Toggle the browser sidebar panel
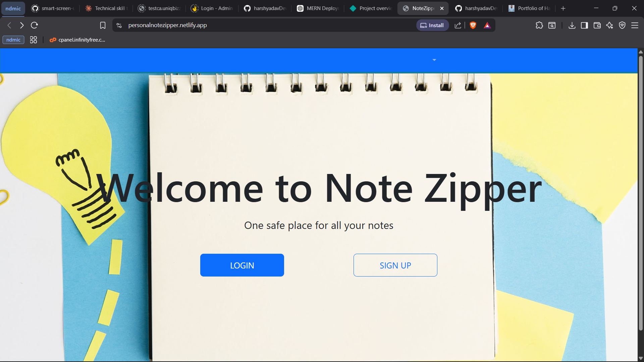Viewport: 644px width, 362px height. point(584,25)
